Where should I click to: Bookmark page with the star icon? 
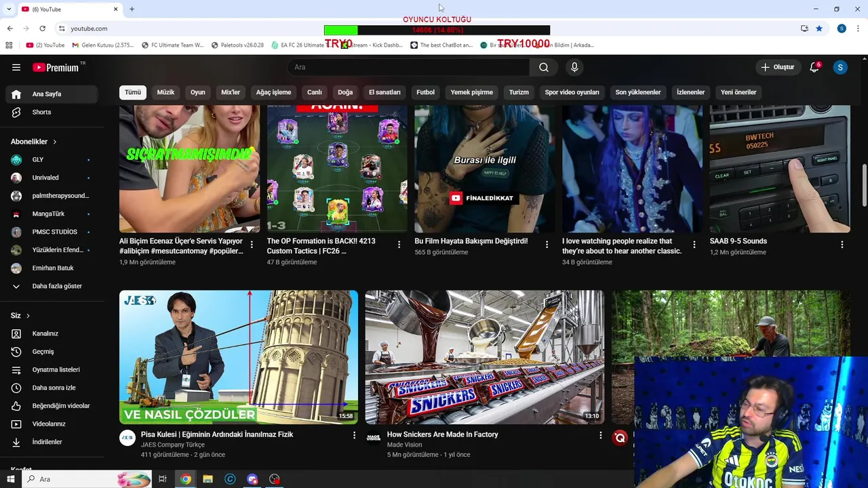pyautogui.click(x=819, y=28)
